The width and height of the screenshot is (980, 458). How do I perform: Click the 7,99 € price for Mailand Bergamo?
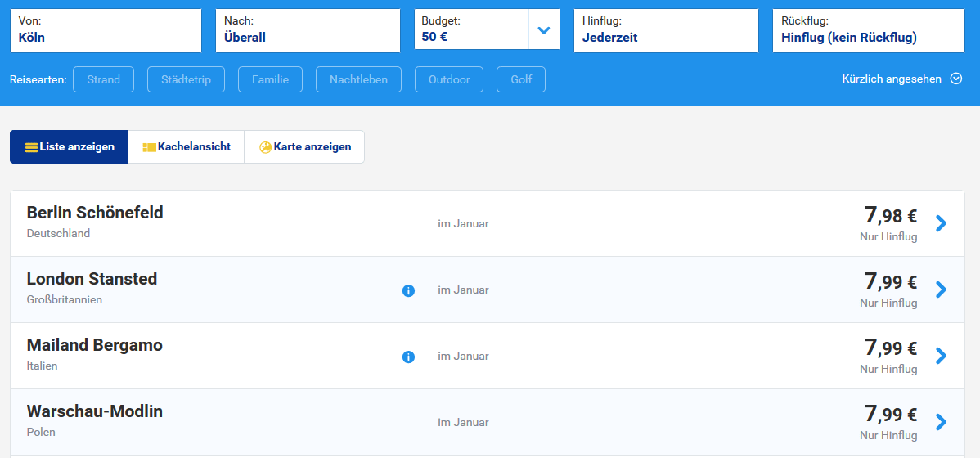coord(891,348)
